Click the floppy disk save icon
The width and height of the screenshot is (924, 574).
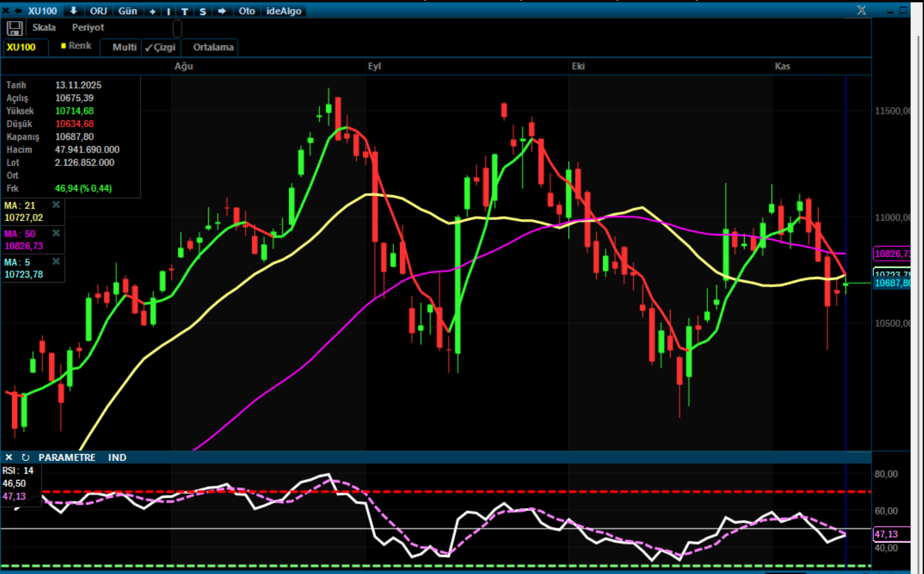pyautogui.click(x=14, y=28)
